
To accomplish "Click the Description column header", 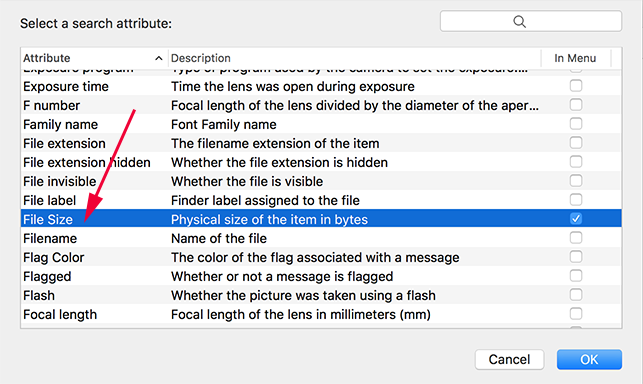I will click(x=354, y=58).
